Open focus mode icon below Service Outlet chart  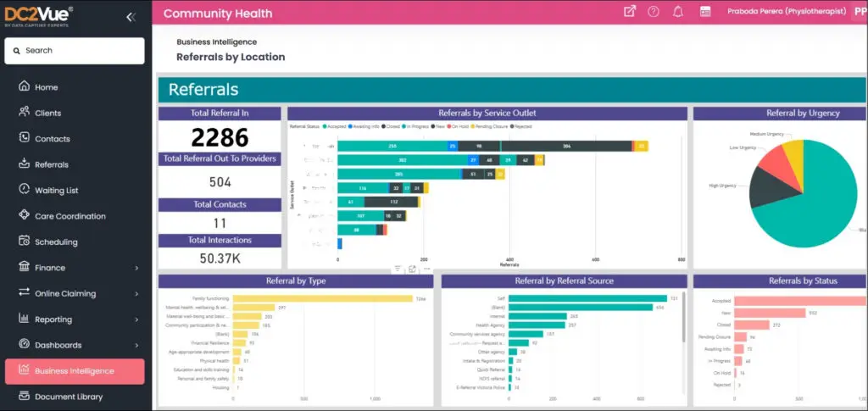pos(412,269)
